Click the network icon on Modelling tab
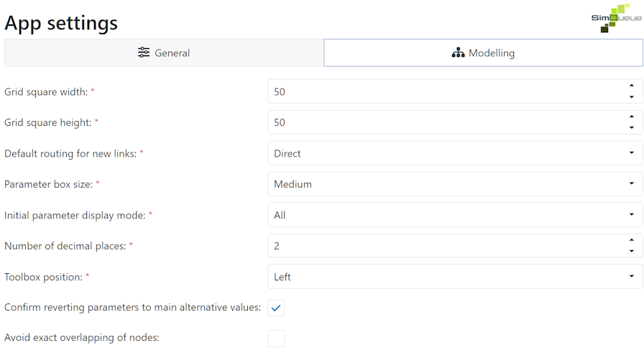This screenshot has height=353, width=644. pos(458,52)
